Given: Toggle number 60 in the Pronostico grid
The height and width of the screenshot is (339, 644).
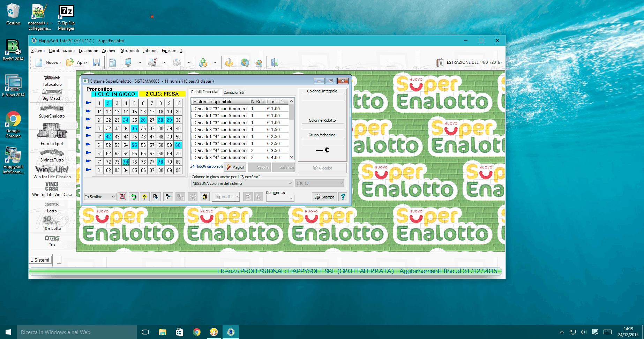Looking at the screenshot, I should click(178, 145).
